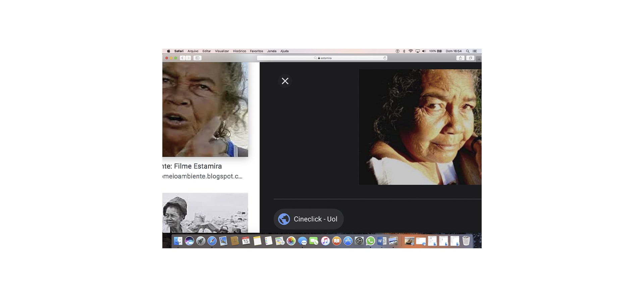The height and width of the screenshot is (302, 644).
Task: Open iBooks app in Dock
Action: pos(336,241)
